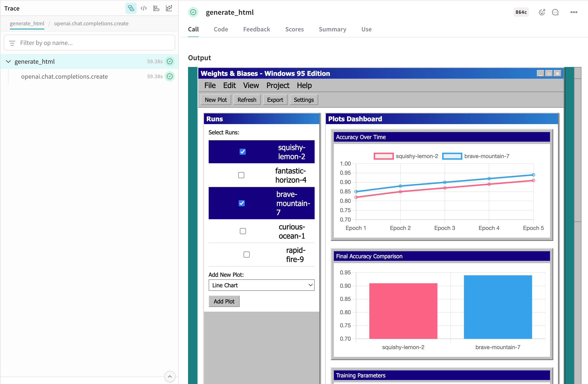Viewport: 588px width, 384px height.
Task: Focus the Filter by op name field
Action: click(89, 43)
